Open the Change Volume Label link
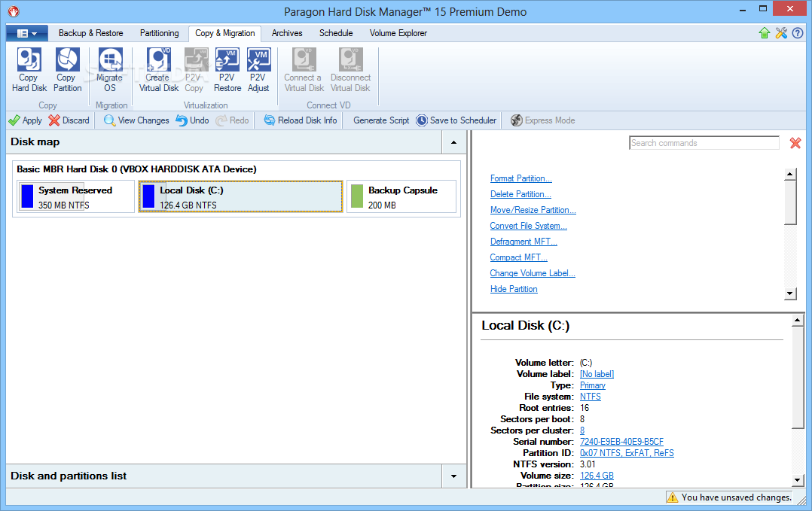Screen dimensions: 812x511 (533, 273)
